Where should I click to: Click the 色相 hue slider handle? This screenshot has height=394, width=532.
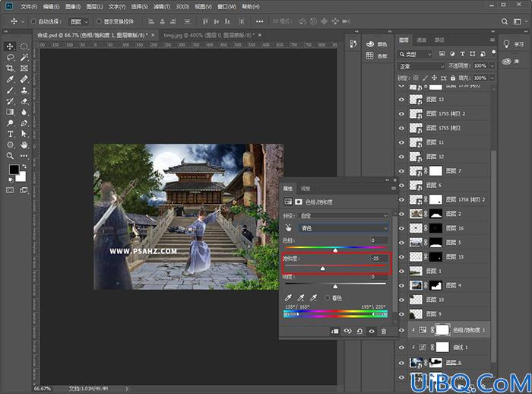coord(335,250)
